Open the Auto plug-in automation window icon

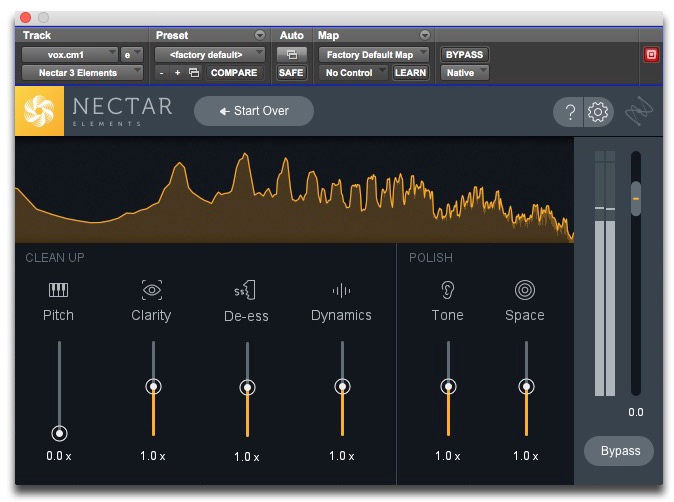coord(291,55)
